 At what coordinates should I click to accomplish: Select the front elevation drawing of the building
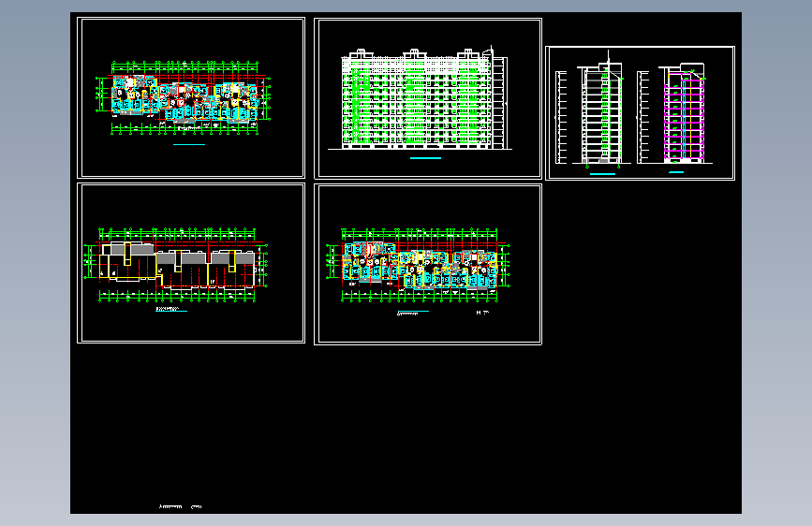tap(419, 98)
